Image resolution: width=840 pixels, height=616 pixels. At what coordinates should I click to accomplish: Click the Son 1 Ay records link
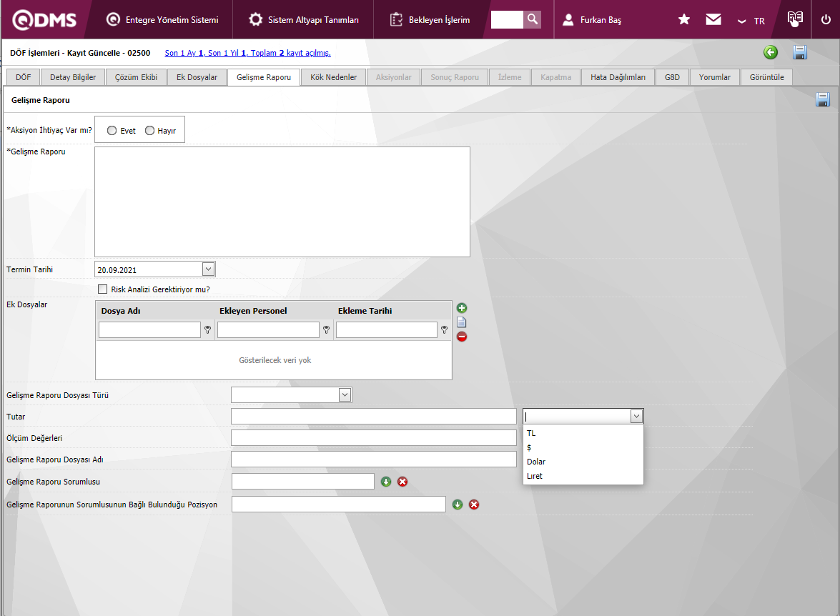pyautogui.click(x=184, y=53)
